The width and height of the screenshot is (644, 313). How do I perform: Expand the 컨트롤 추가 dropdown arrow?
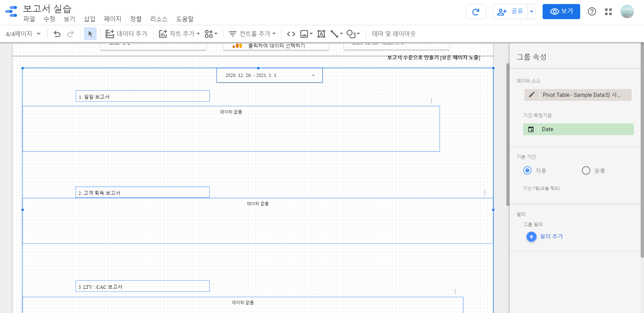pos(274,34)
